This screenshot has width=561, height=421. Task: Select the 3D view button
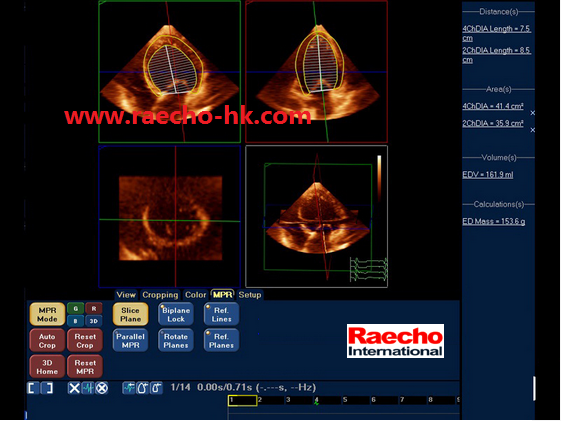click(93, 321)
